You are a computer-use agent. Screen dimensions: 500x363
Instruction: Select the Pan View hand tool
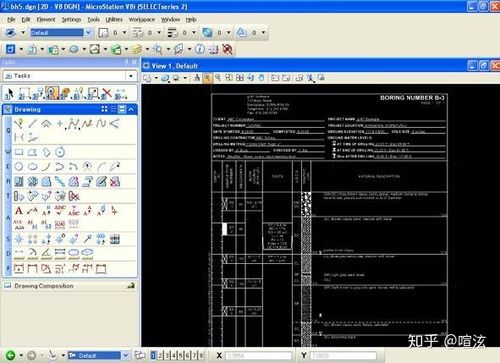tap(261, 78)
